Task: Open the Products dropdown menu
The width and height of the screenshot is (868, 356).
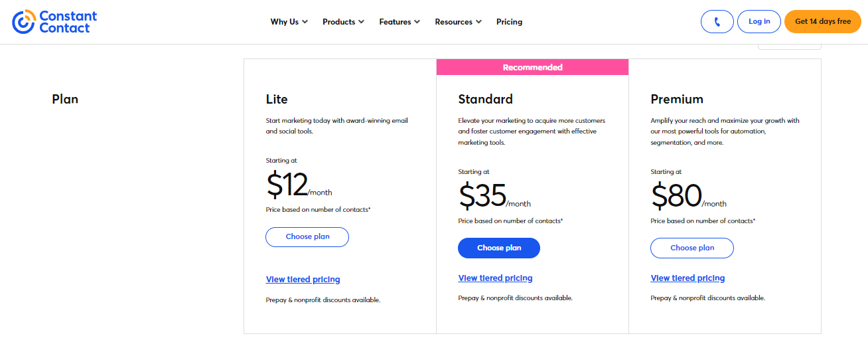Action: click(x=343, y=22)
